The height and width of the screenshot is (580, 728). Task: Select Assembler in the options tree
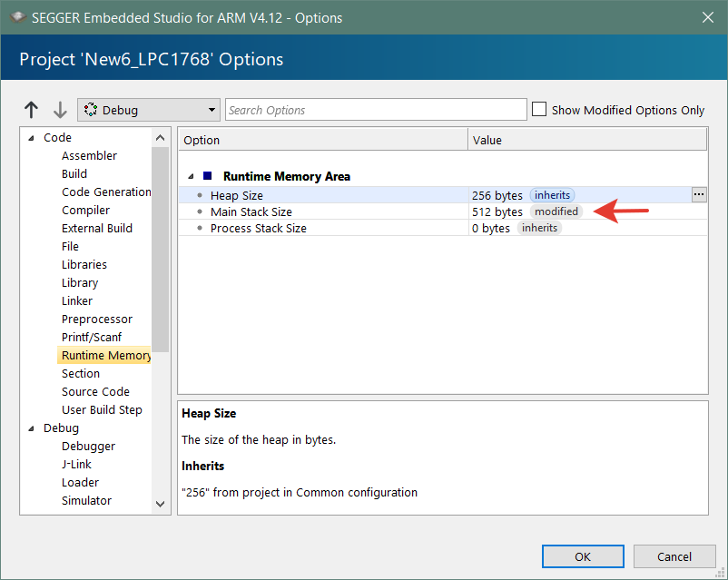pyautogui.click(x=89, y=155)
